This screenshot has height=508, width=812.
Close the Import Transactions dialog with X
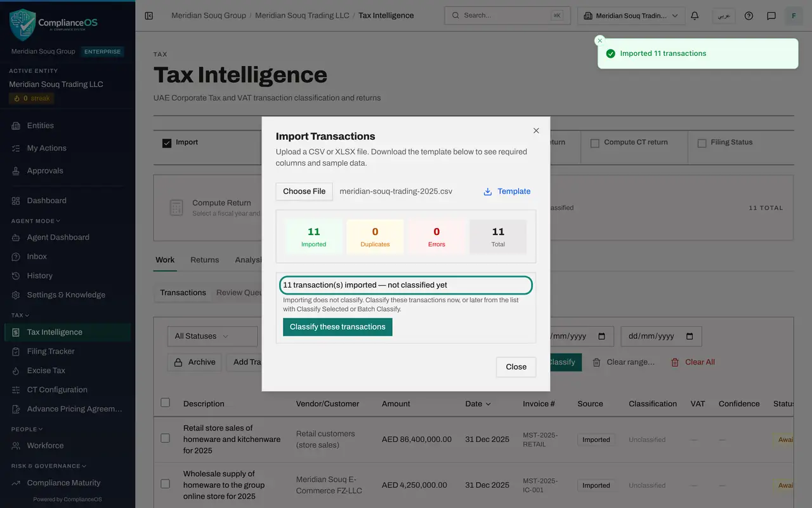tap(536, 130)
